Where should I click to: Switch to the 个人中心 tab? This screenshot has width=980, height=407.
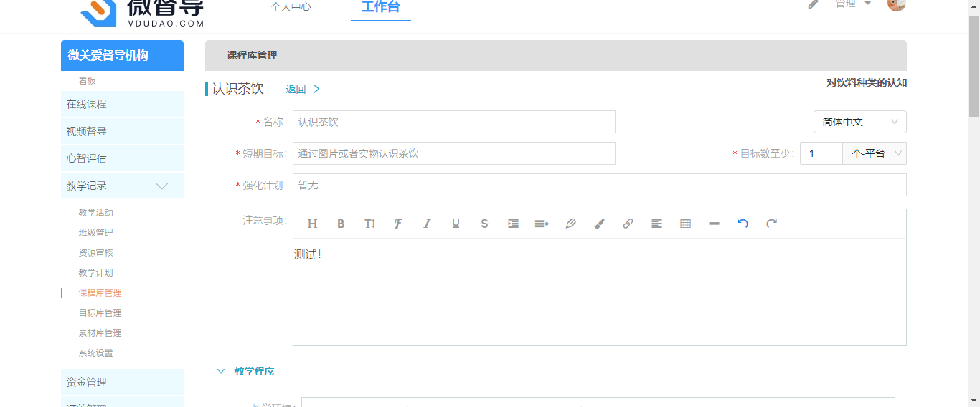point(291,7)
